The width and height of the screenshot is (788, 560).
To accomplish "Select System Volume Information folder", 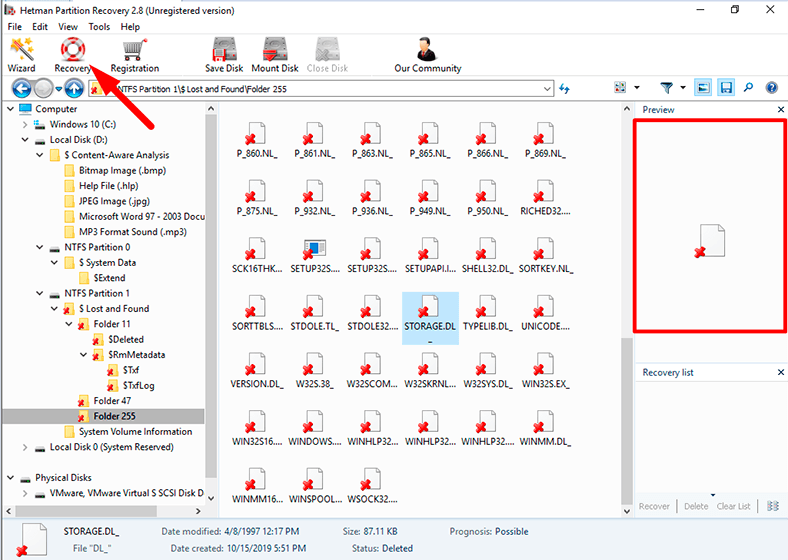I will [128, 431].
